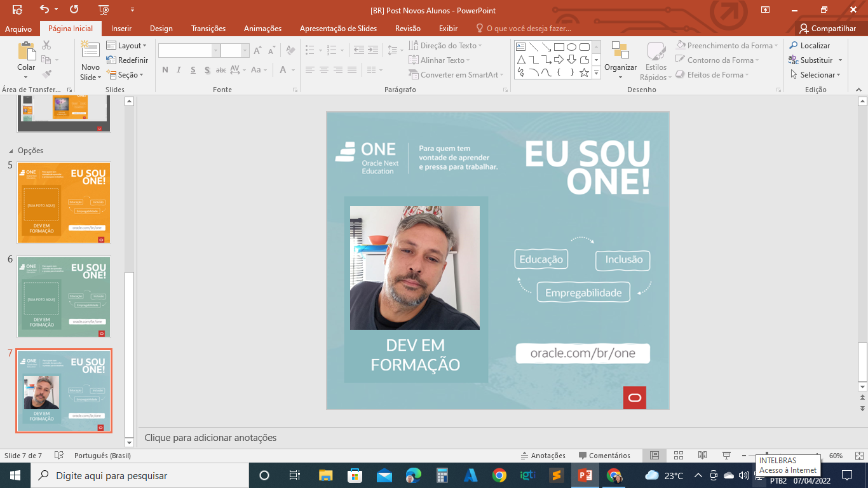
Task: Start slideshow icon in status bar
Action: tap(726, 456)
